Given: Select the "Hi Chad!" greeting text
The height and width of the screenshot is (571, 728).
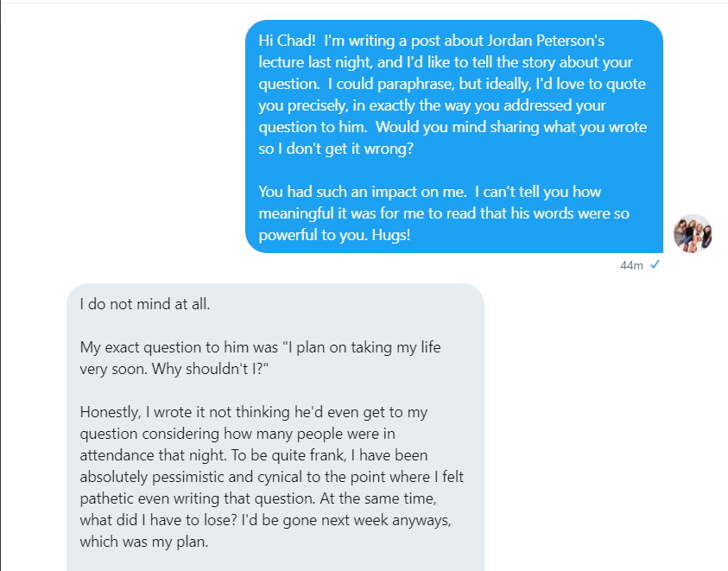Looking at the screenshot, I should pyautogui.click(x=288, y=41).
